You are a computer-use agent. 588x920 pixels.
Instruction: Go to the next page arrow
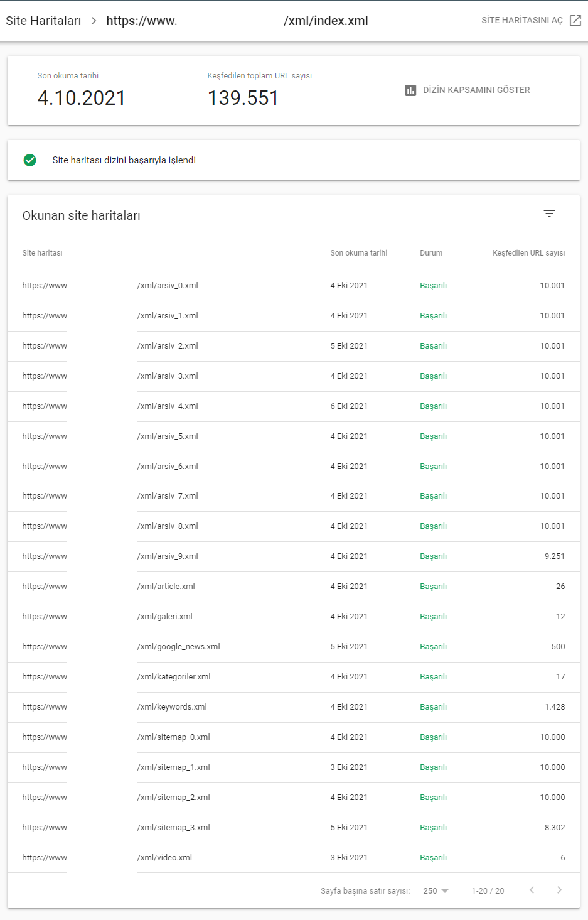[559, 890]
